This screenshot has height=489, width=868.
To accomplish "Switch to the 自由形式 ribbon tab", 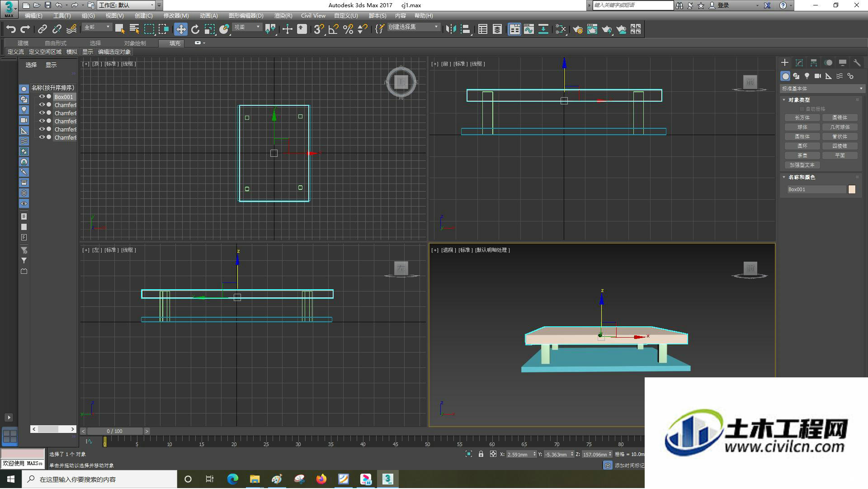I will click(55, 43).
